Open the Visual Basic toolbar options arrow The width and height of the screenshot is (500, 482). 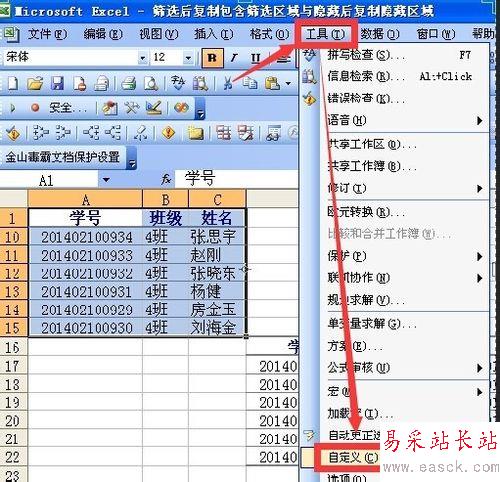200,109
